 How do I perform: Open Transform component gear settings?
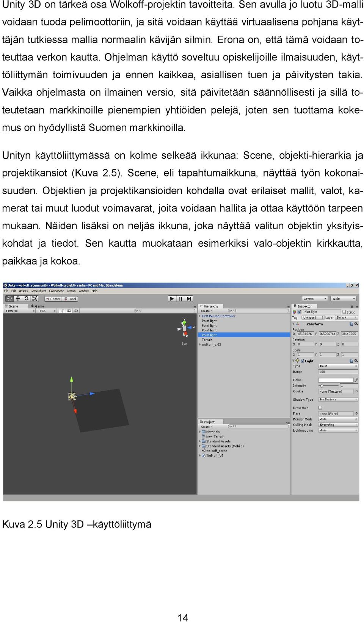tap(356, 324)
